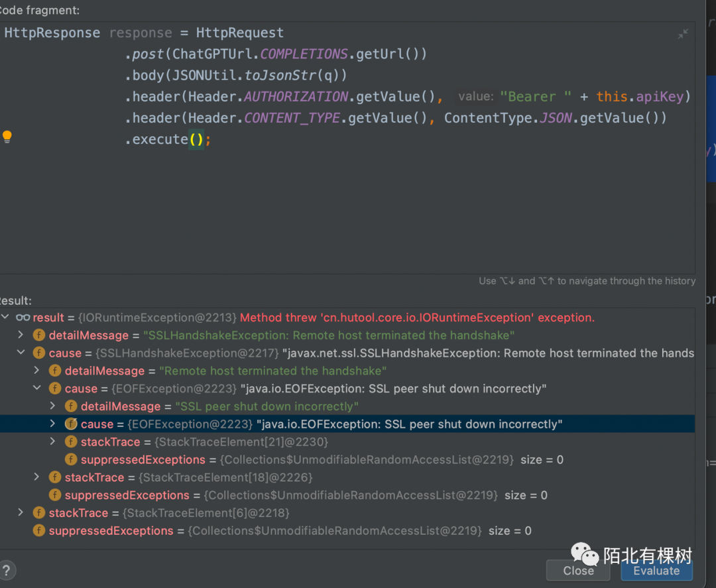This screenshot has width=716, height=588.
Task: Expand detailMessage "SSL peer shut down incorrectly"
Action: pos(53,406)
